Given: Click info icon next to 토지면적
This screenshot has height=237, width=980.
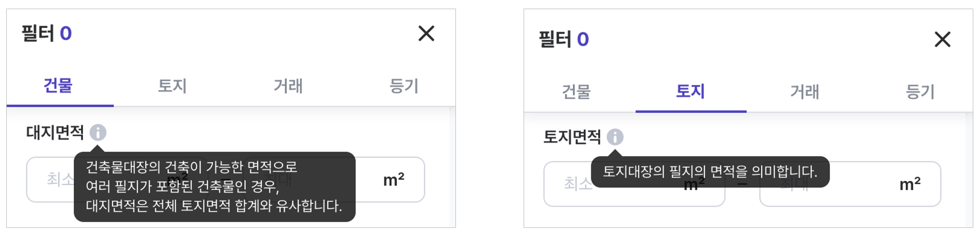Looking at the screenshot, I should point(615,137).
